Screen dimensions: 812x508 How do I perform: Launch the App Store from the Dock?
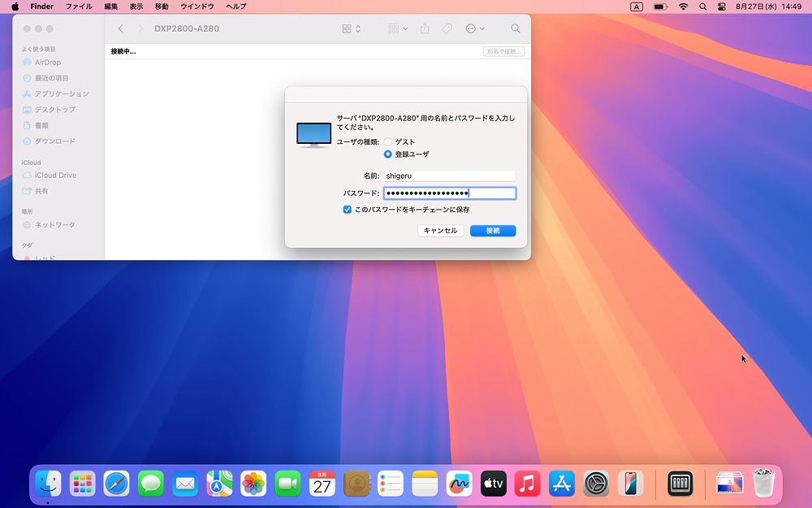(562, 484)
